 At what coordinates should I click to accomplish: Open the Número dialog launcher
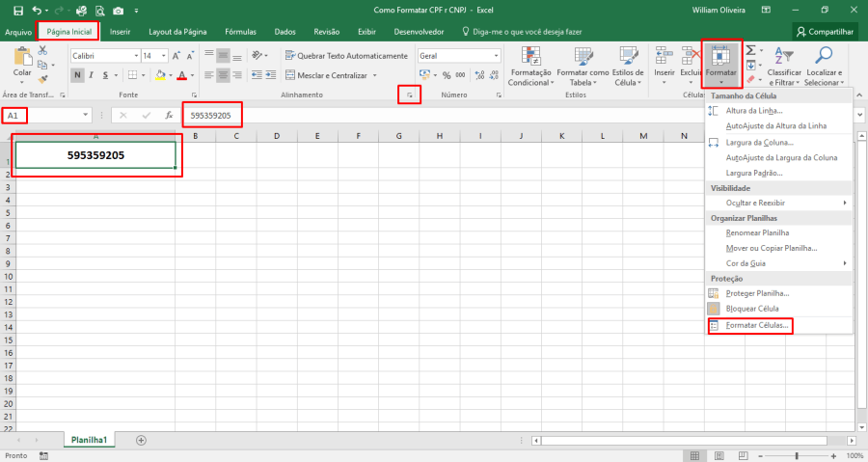[499, 95]
